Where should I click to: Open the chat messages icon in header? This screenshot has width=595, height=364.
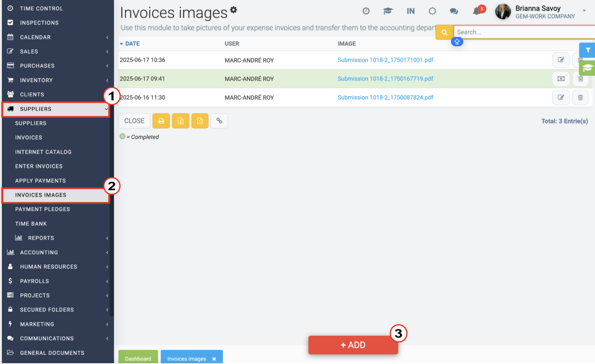tap(454, 11)
